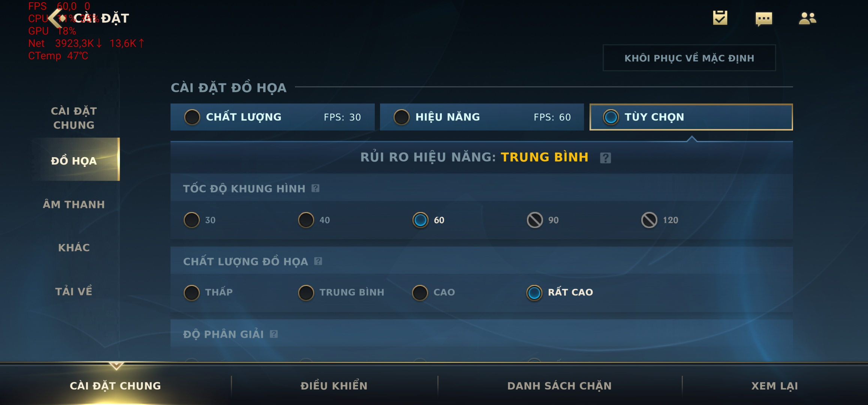Select the Hiệu Năng FPS 60 preset
Image resolution: width=868 pixels, height=405 pixels.
[482, 117]
